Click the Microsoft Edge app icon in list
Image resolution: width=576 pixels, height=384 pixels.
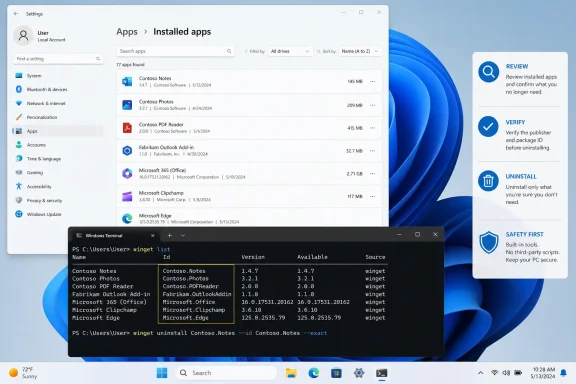click(127, 219)
